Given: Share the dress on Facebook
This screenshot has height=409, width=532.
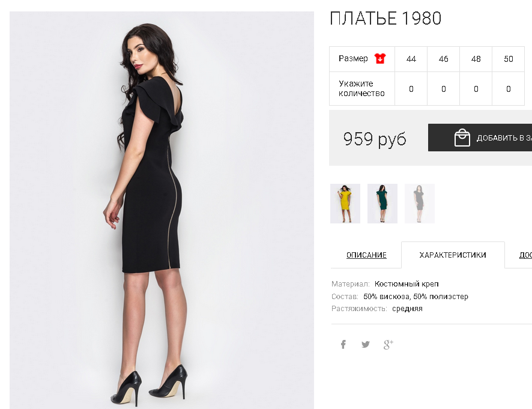Looking at the screenshot, I should [x=343, y=345].
